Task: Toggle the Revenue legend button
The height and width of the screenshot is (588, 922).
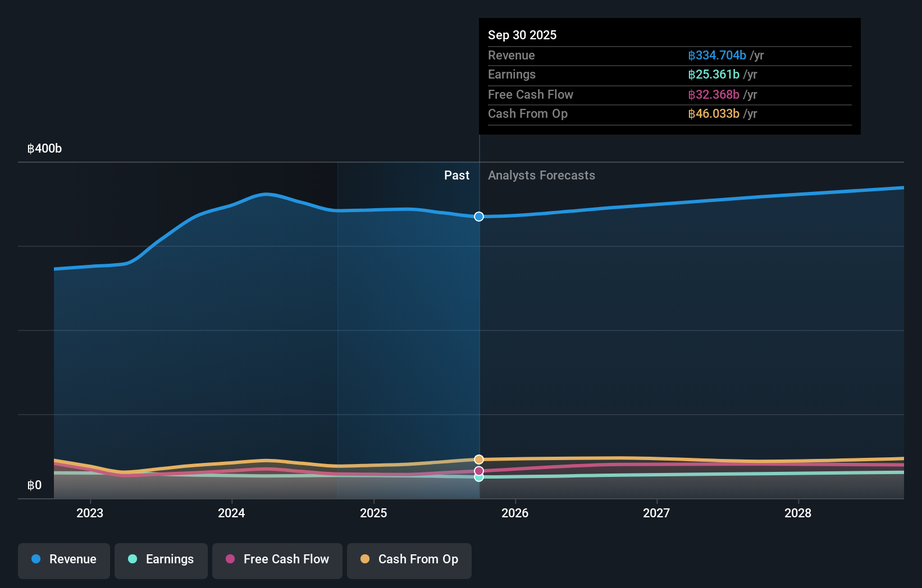Action: [x=64, y=559]
